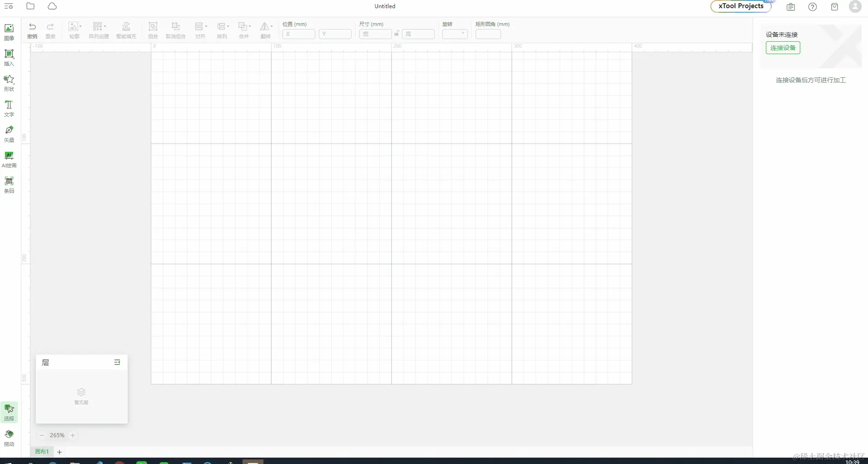
Task: Click the height (高) input field
Action: point(418,34)
